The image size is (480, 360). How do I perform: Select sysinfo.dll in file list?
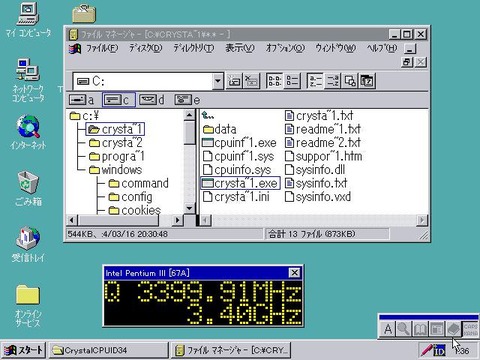[x=315, y=170]
